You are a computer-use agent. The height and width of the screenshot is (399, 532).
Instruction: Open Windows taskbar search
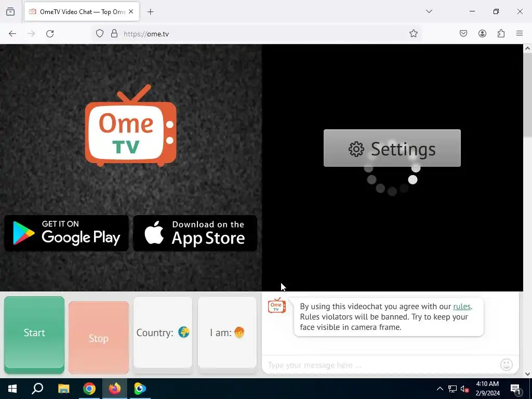tap(37, 389)
